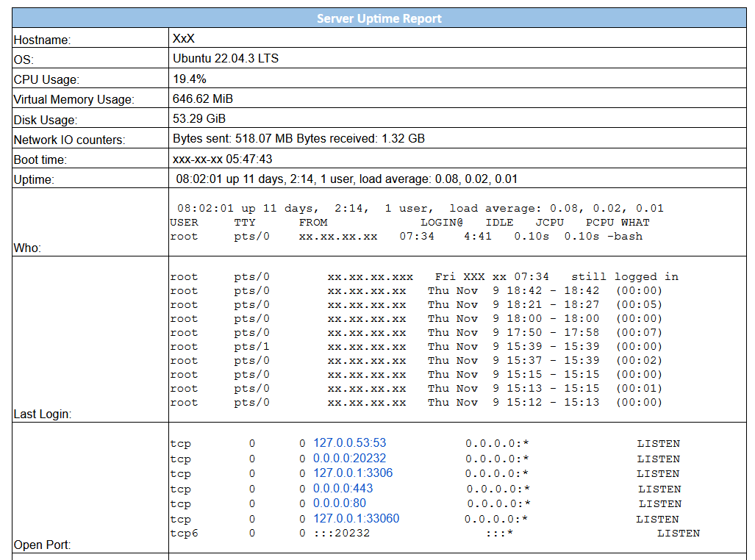755x560 pixels.
Task: Select the Last Login: label
Action: coord(43,414)
